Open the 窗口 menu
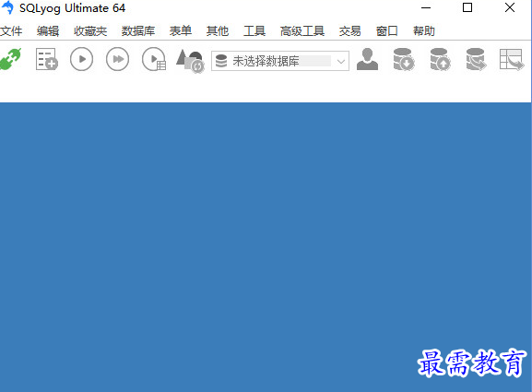532x392 pixels. click(x=387, y=31)
